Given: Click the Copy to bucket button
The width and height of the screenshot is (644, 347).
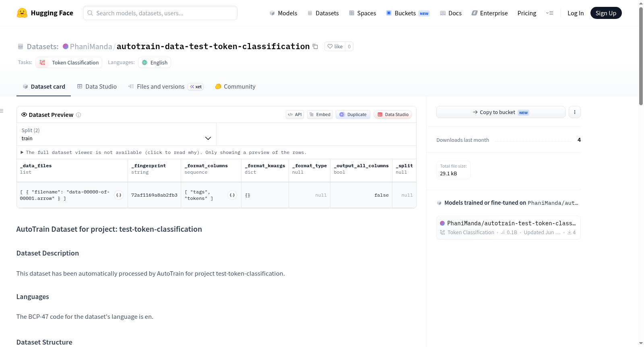Looking at the screenshot, I should [x=501, y=112].
